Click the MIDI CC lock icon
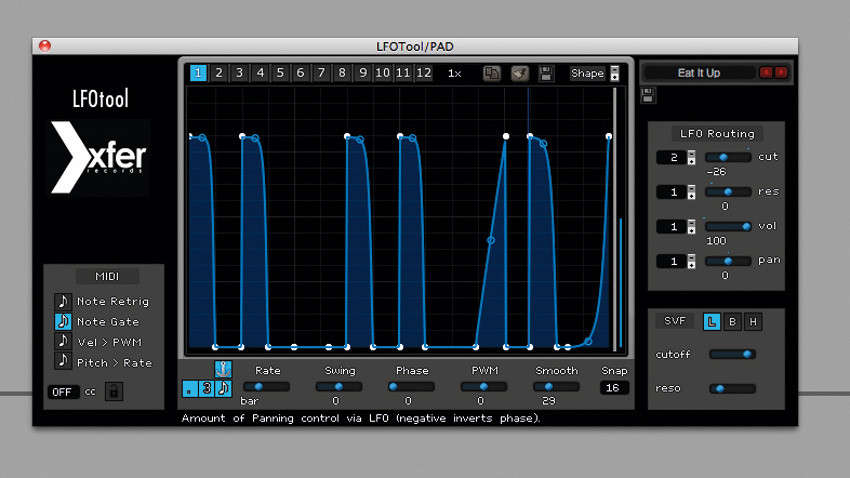The height and width of the screenshot is (478, 850). (113, 391)
